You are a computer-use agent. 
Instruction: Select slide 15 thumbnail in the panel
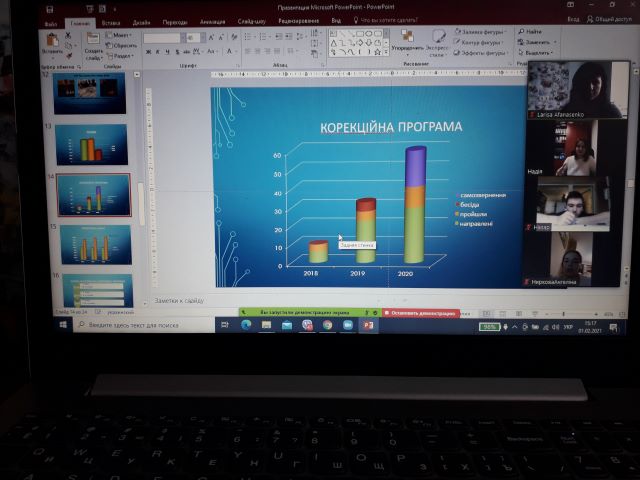[94, 243]
